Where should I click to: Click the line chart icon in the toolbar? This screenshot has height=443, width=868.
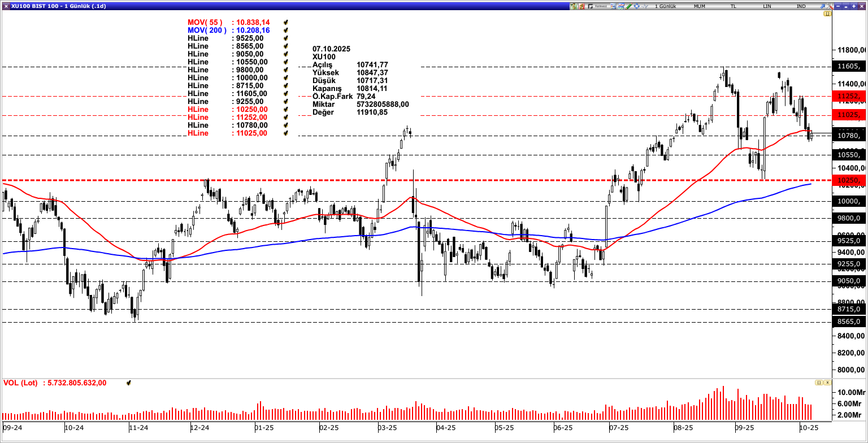(x=621, y=6)
